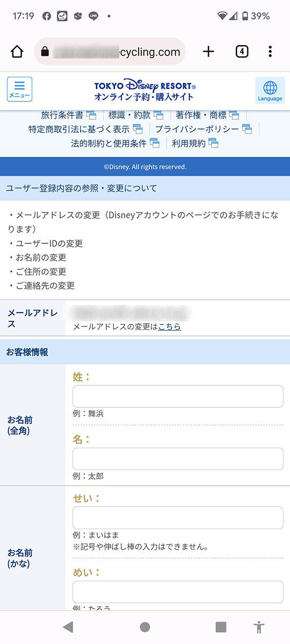Focus the 名 given name input field
290x644 pixels.
(178, 459)
